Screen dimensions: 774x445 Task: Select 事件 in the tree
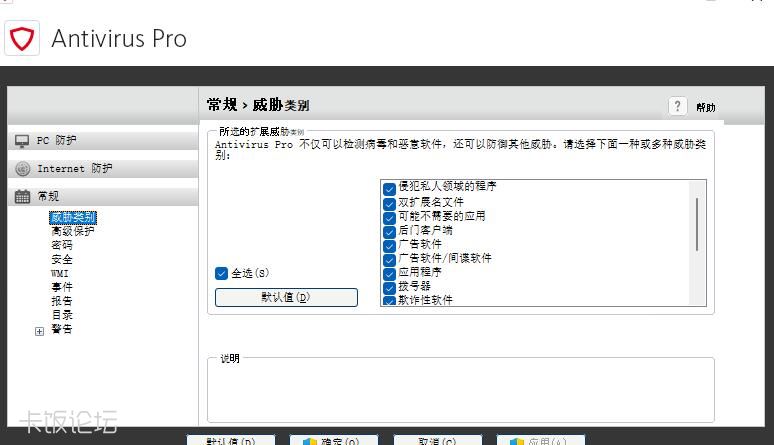click(x=62, y=287)
